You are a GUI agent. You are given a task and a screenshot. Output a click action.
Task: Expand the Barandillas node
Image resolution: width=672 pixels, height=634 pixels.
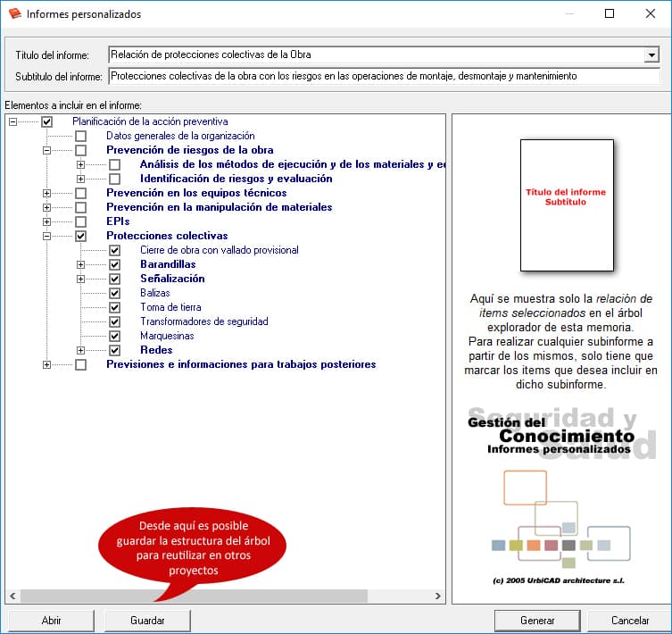click(80, 264)
